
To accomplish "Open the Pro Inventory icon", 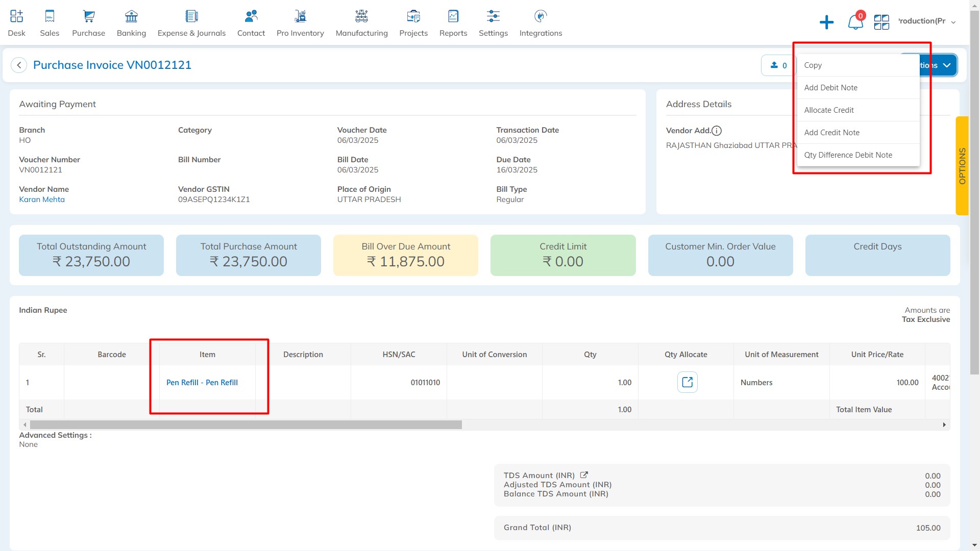I will (300, 16).
